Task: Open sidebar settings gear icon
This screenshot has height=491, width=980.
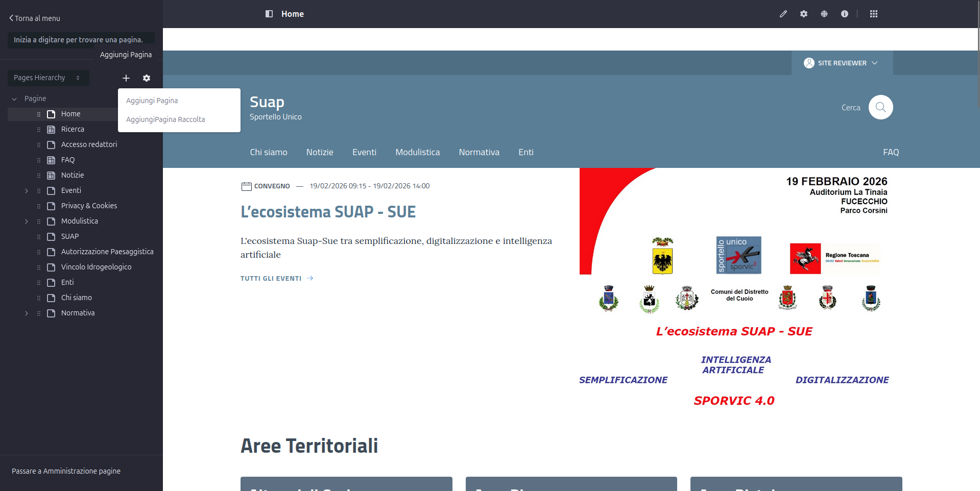Action: click(x=147, y=78)
